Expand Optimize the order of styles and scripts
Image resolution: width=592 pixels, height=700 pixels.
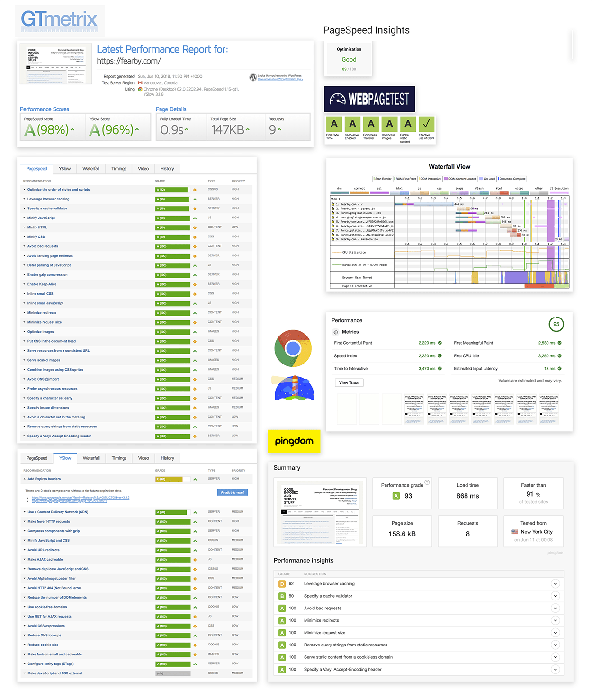pyautogui.click(x=24, y=190)
